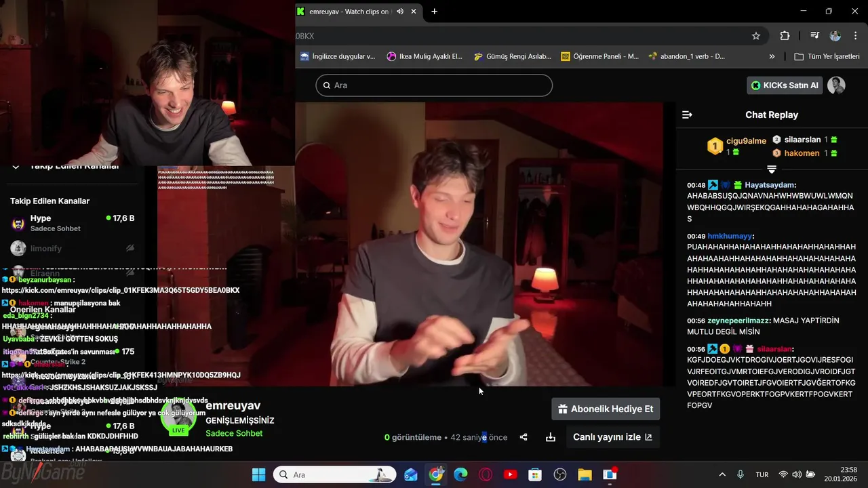The image size is (868, 488).
Task: Click username zeynepeerilmazz in chat replay
Action: click(738, 321)
